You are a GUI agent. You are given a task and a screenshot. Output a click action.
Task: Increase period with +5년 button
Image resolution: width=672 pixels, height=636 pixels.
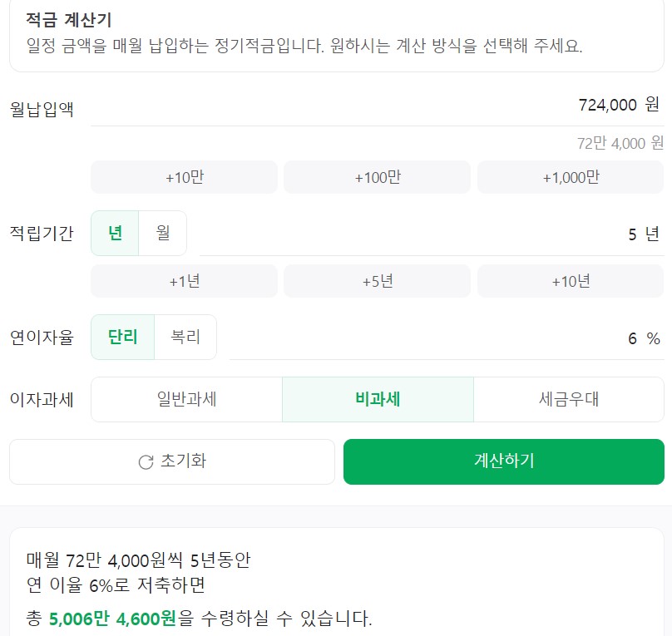point(377,281)
